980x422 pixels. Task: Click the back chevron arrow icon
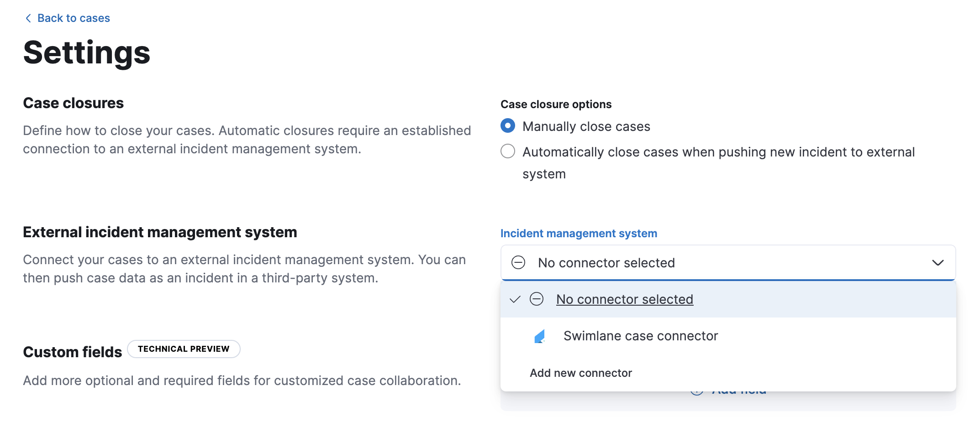(28, 18)
